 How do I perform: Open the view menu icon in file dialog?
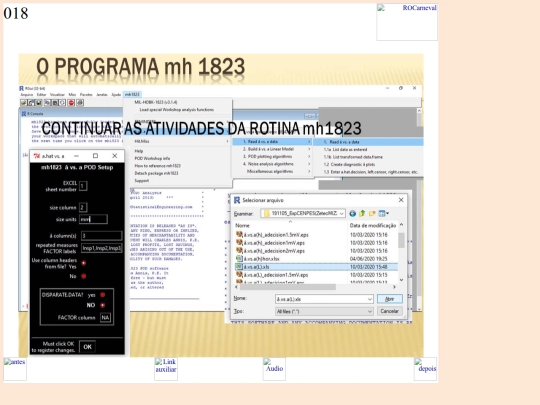pos(383,214)
